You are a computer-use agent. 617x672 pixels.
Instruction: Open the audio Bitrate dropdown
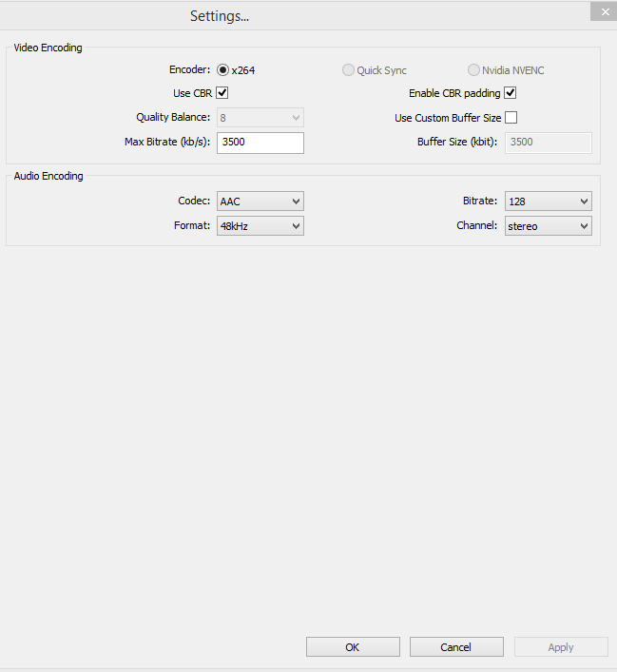click(548, 201)
